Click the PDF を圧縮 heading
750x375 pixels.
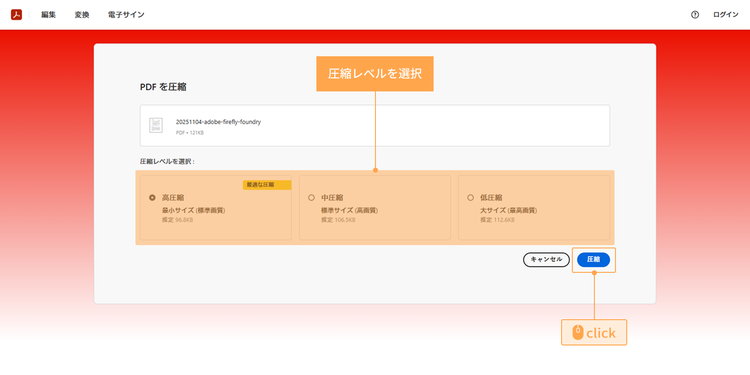pyautogui.click(x=163, y=87)
